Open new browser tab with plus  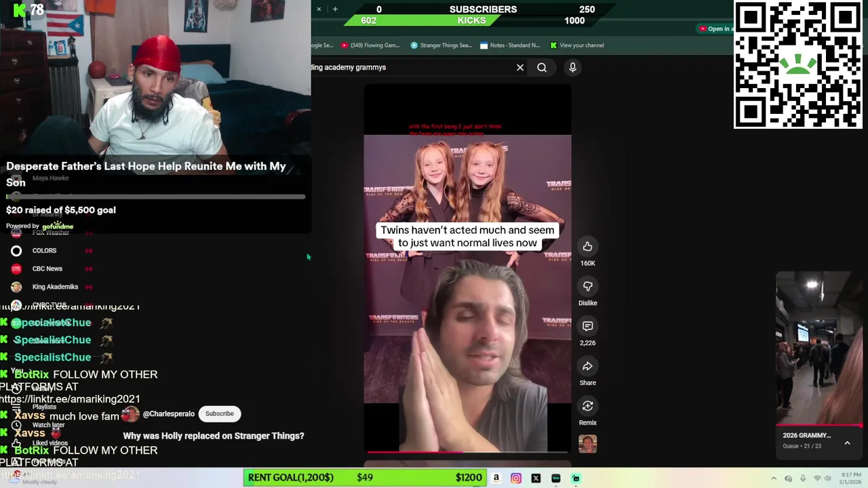[335, 9]
